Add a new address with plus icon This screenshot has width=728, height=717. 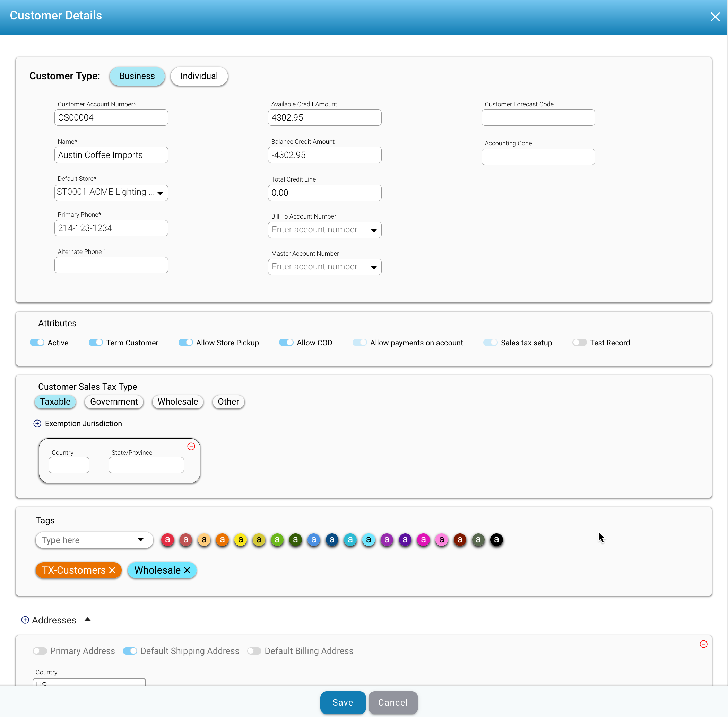click(x=25, y=620)
